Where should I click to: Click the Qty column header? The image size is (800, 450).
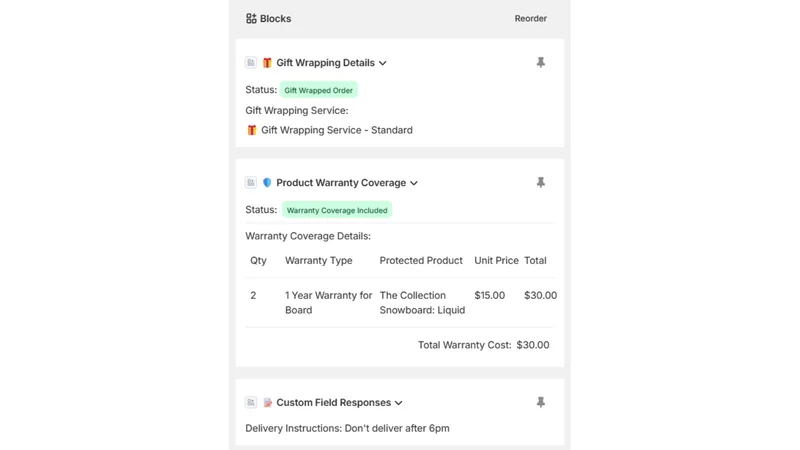click(x=258, y=261)
